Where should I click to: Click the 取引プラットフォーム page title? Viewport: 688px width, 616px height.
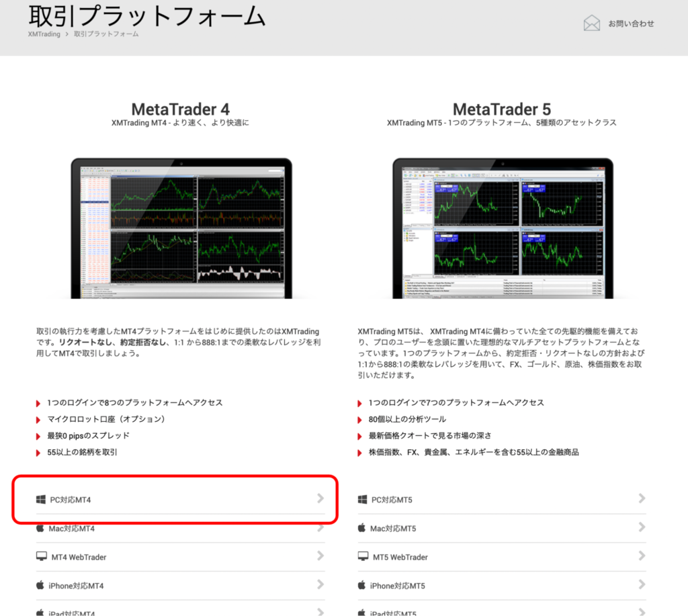click(147, 15)
